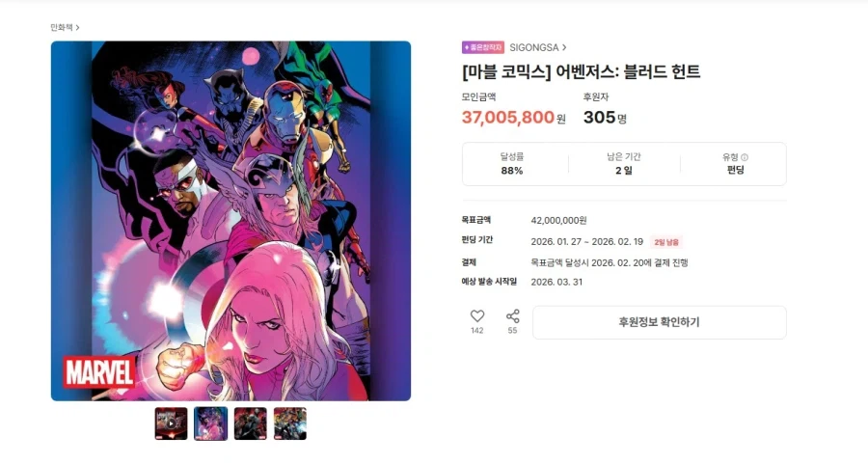Expand the chevron next to SIGONGSA
This screenshot has height=464, width=868.
(564, 47)
